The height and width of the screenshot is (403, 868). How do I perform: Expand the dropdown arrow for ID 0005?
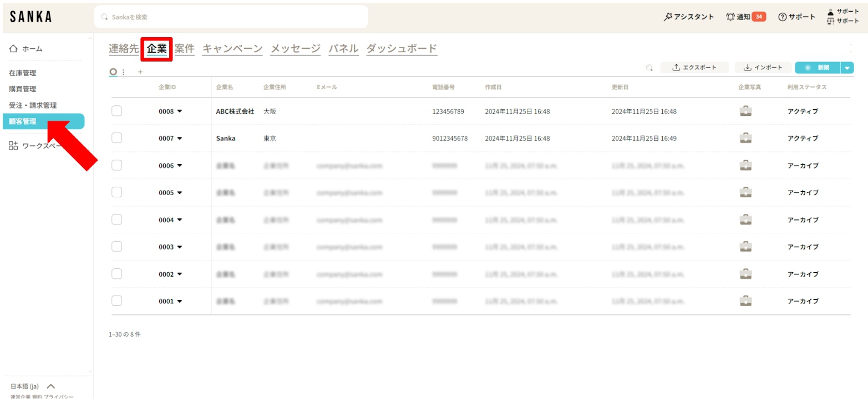click(x=180, y=192)
